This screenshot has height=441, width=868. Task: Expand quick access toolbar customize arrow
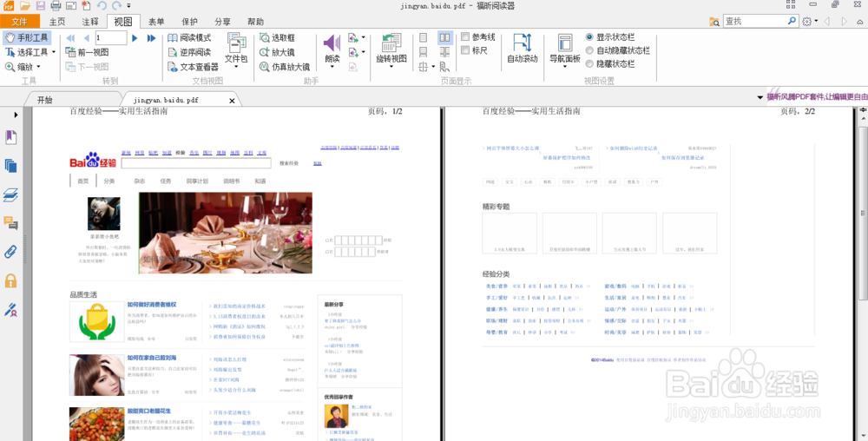tap(129, 6)
